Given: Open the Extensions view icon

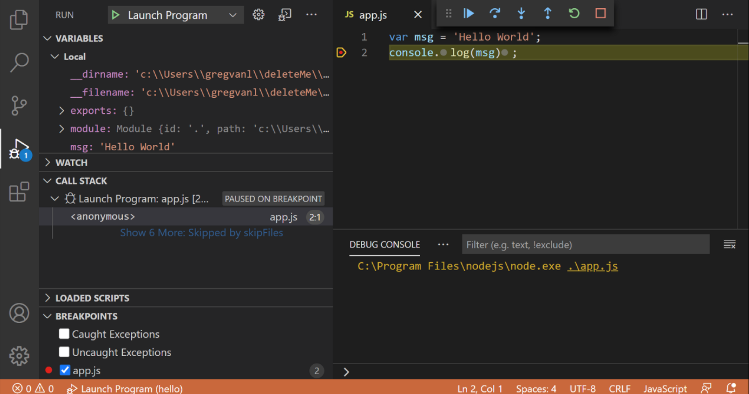Looking at the screenshot, I should click(19, 192).
